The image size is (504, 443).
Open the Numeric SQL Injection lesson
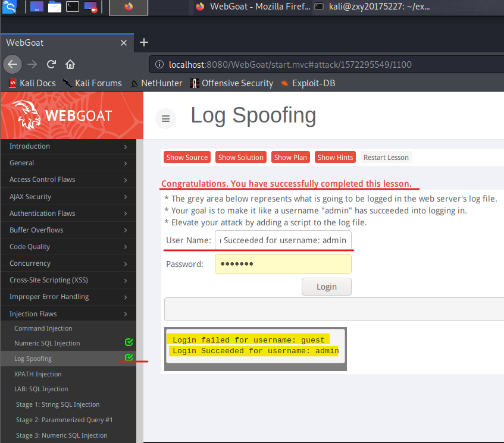coord(47,343)
